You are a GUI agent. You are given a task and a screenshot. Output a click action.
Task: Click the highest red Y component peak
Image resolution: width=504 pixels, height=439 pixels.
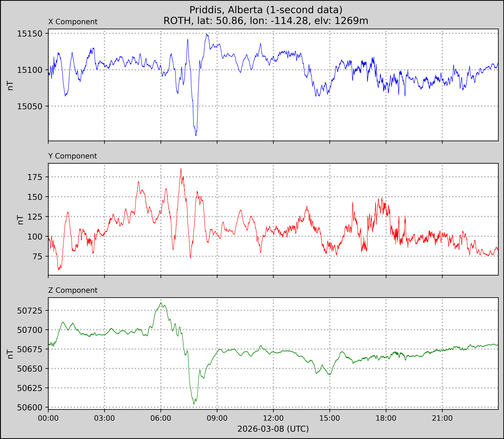181,169
